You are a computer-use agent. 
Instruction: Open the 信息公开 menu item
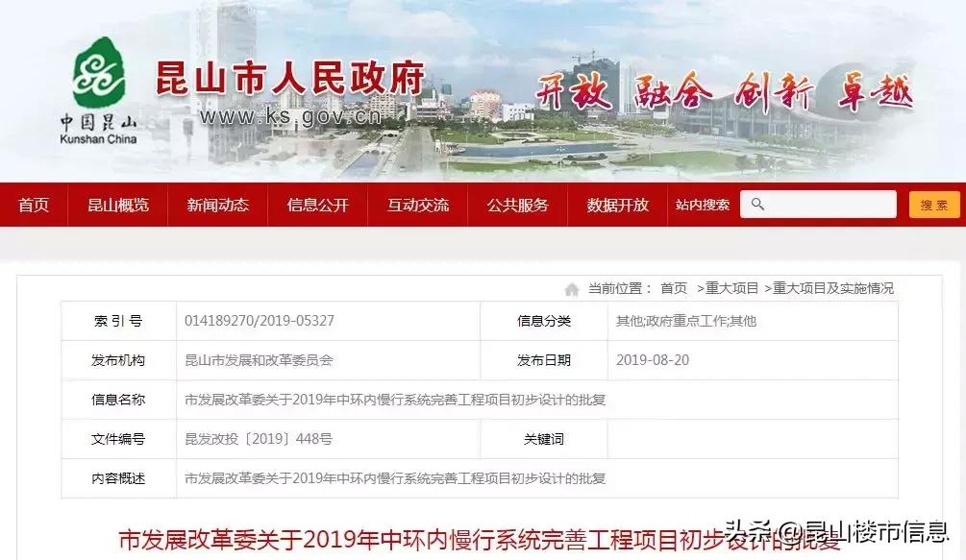[317, 205]
